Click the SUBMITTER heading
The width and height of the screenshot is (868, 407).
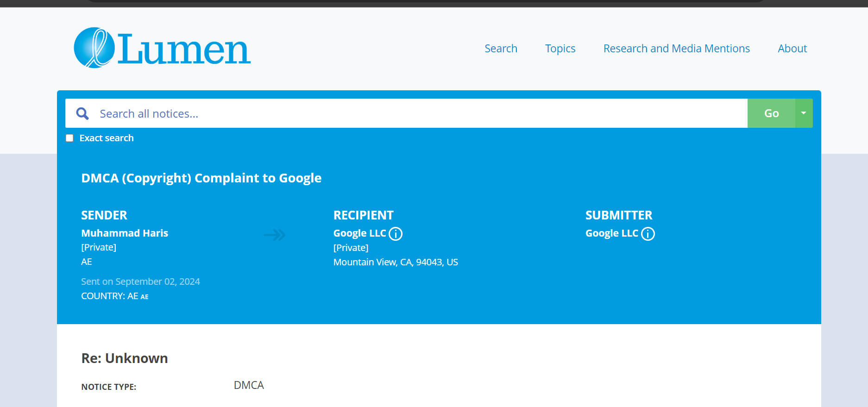pos(619,215)
